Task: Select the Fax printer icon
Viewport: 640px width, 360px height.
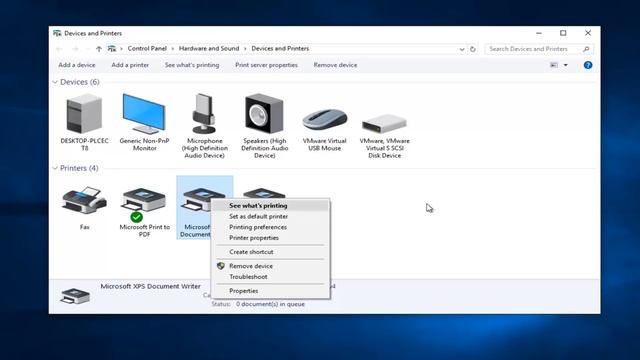Action: (x=84, y=200)
